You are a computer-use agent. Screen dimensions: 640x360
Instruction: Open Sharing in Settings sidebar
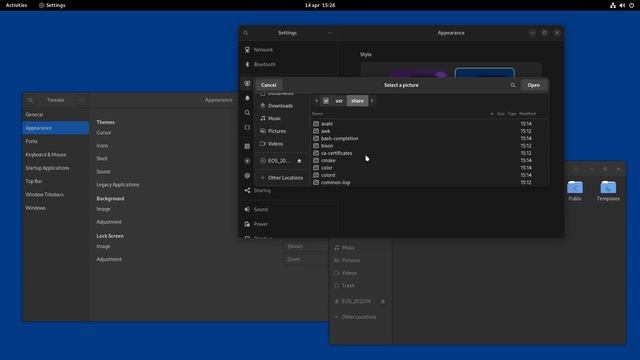click(x=288, y=191)
